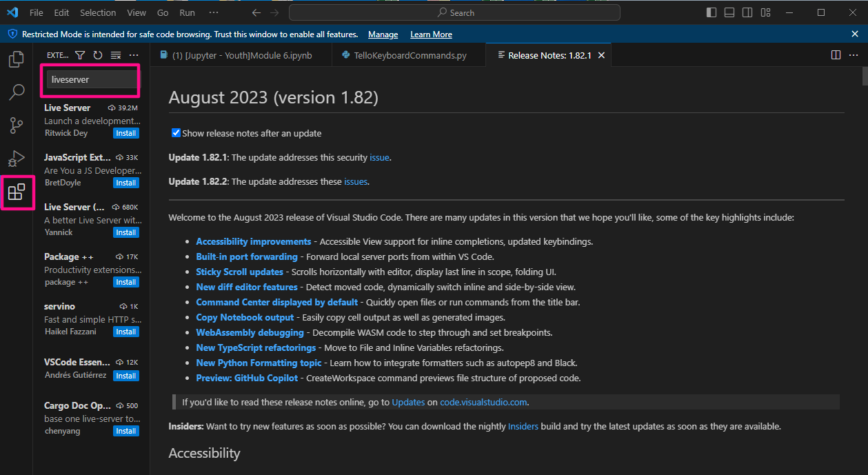The image size is (868, 475).
Task: Open New Python Formatting topic link
Action: coord(259,363)
